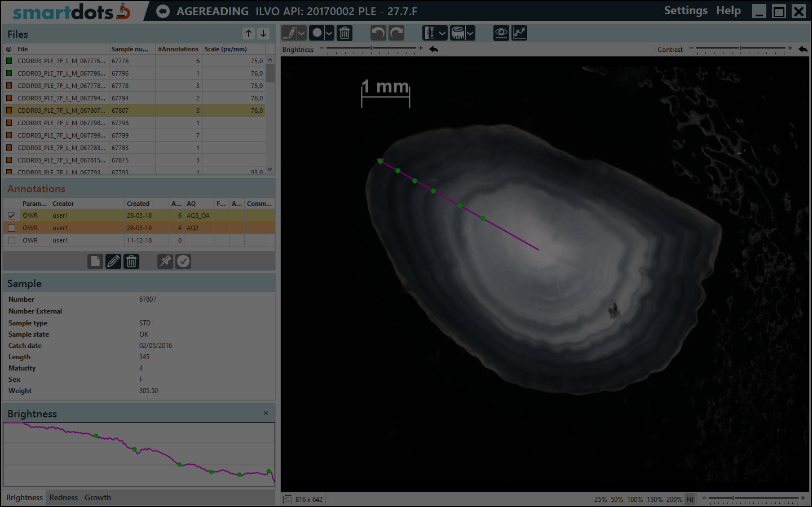Click the trash icon in the image toolbar
The height and width of the screenshot is (507, 812).
(345, 33)
